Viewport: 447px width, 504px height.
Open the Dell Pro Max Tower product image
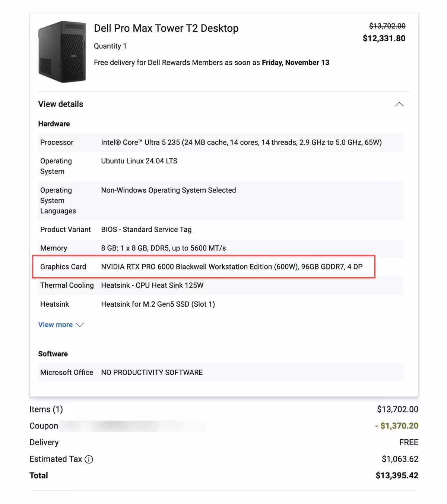pyautogui.click(x=62, y=52)
